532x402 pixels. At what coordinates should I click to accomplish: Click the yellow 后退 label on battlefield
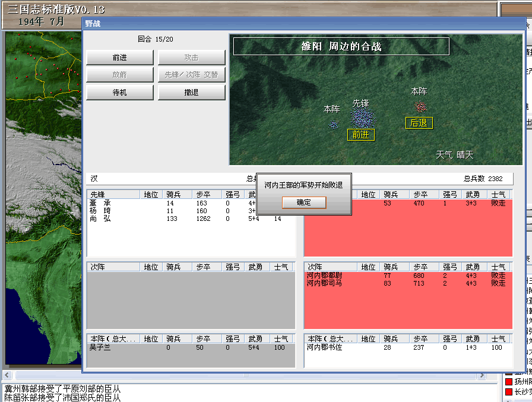[x=419, y=123]
